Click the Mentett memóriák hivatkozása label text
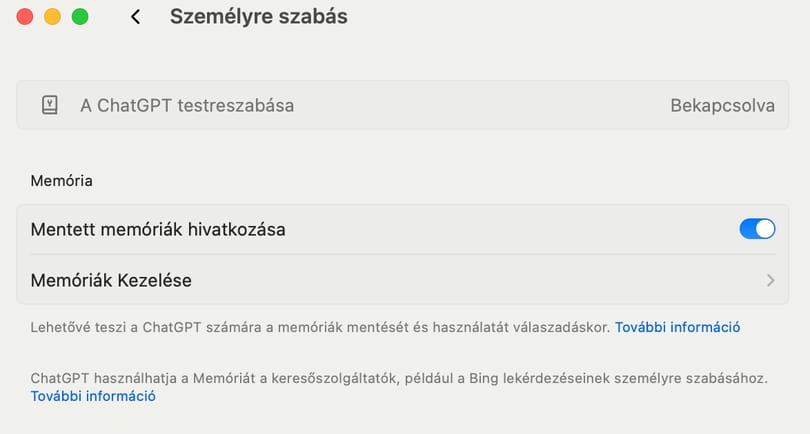This screenshot has width=810, height=434. tap(158, 229)
